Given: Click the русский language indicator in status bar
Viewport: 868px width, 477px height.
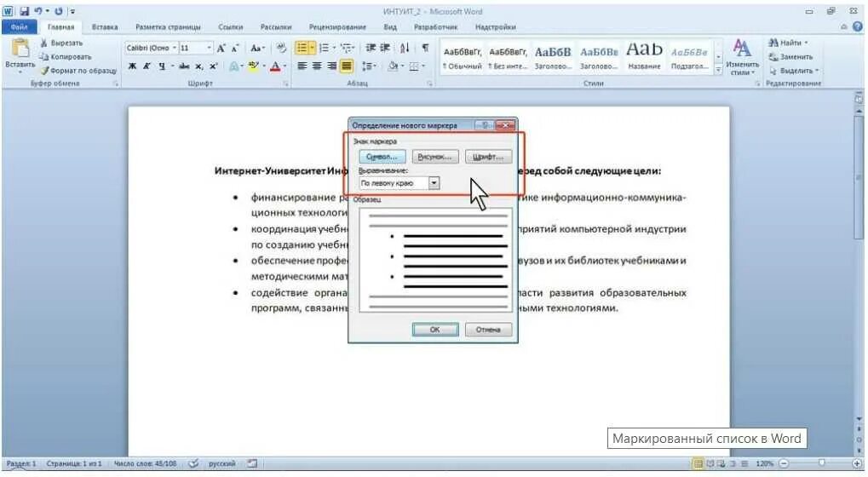Looking at the screenshot, I should [x=221, y=463].
